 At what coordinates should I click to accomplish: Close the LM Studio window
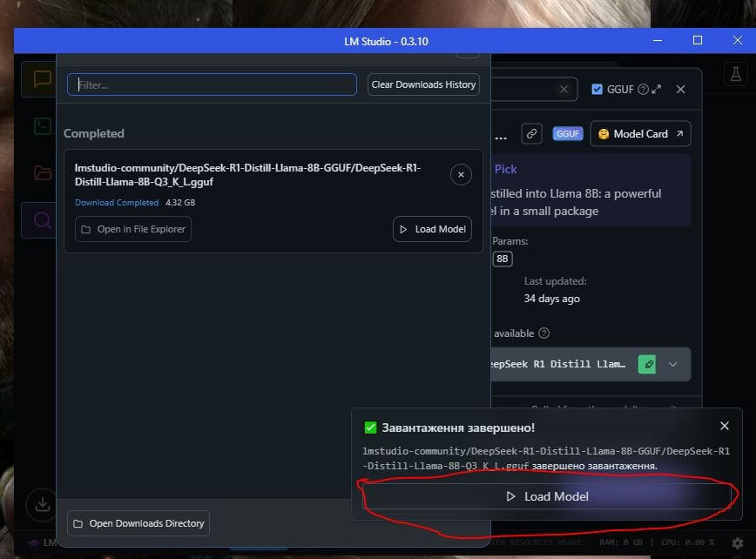[x=737, y=40]
